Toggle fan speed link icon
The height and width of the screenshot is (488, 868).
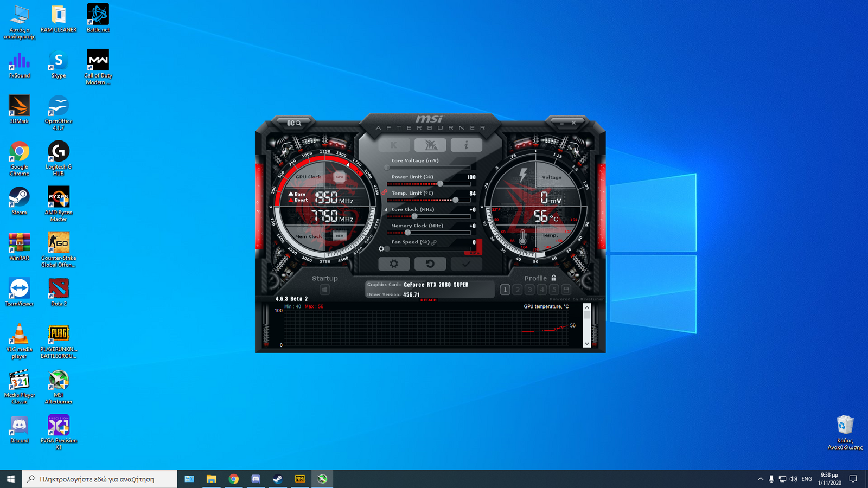click(x=433, y=242)
